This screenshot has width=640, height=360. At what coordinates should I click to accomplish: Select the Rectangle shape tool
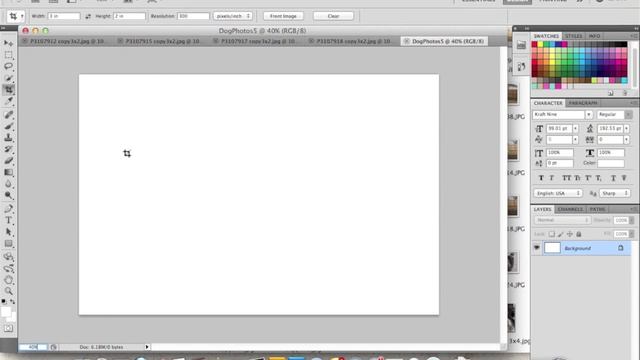tap(8, 244)
